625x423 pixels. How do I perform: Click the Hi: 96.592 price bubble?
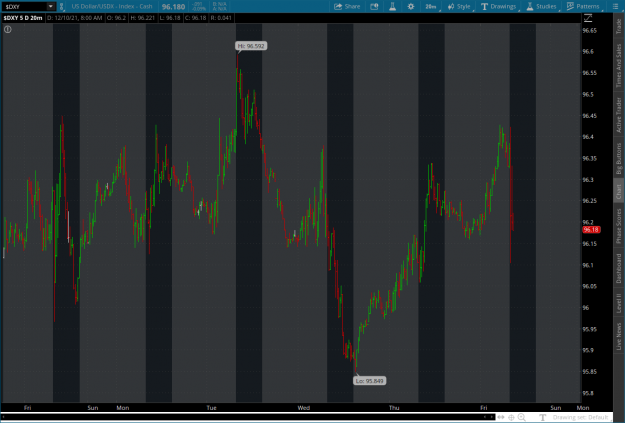(251, 46)
